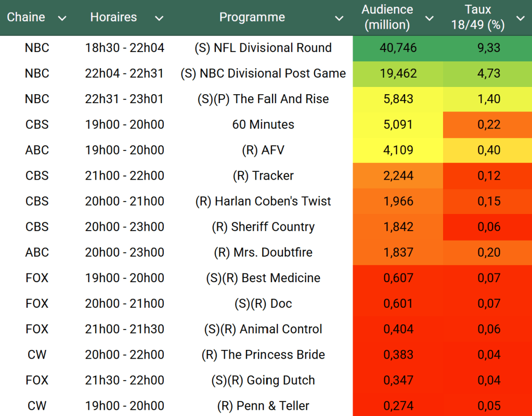Viewport: 532px width, 416px height.
Task: Select the Chaine header label
Action: (x=26, y=17)
